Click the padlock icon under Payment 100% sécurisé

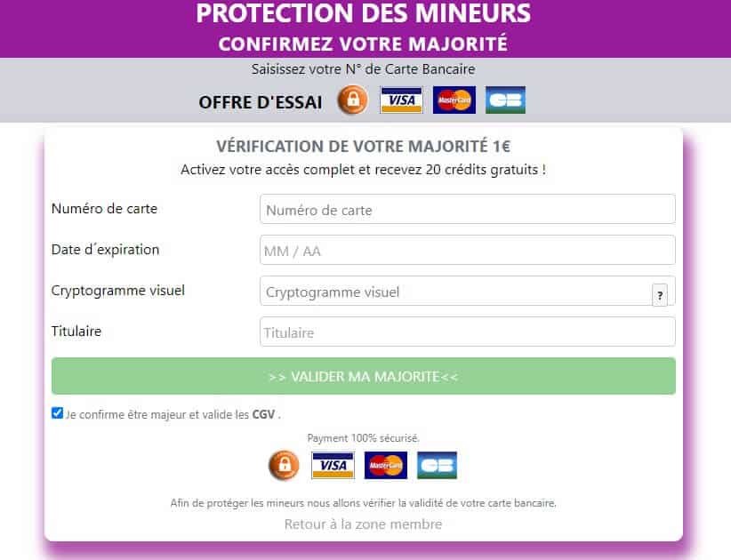tap(285, 465)
